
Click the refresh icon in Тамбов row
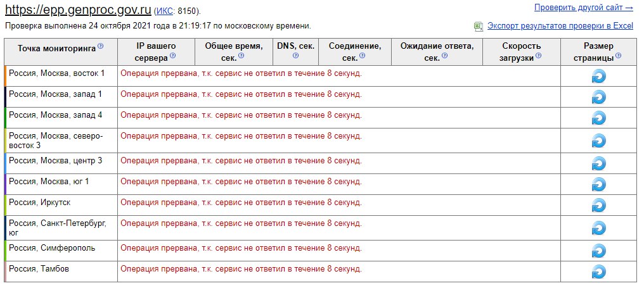(x=598, y=272)
